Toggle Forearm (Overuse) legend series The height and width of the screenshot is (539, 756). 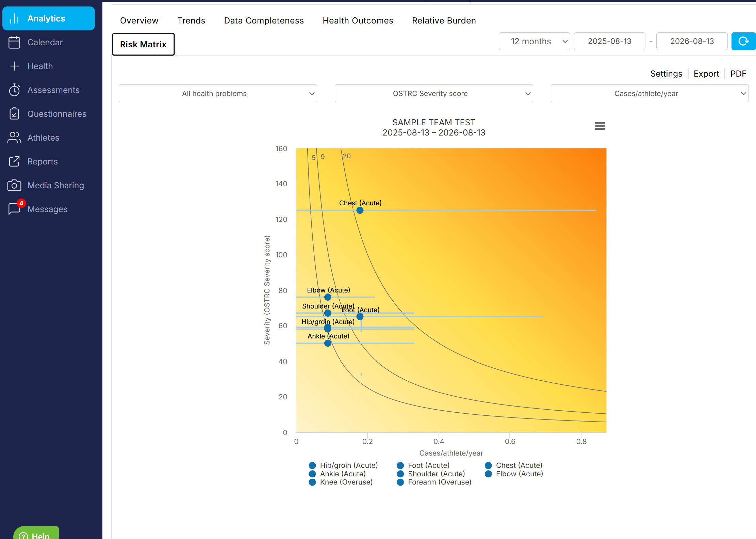[434, 482]
